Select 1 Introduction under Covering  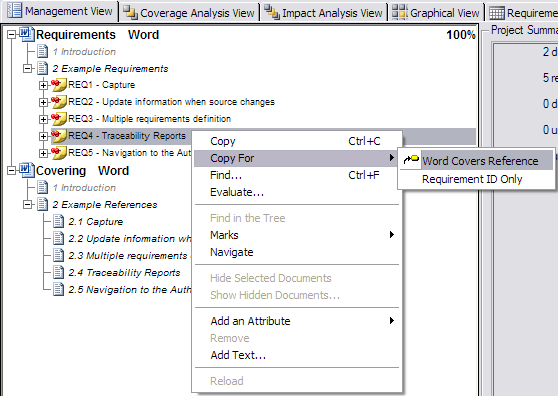pos(85,188)
